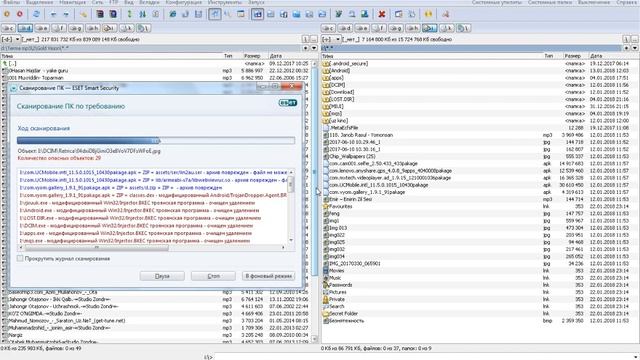The image size is (640, 360).
Task: Select Nargiz mp3 in left panel
Action: pos(16,335)
